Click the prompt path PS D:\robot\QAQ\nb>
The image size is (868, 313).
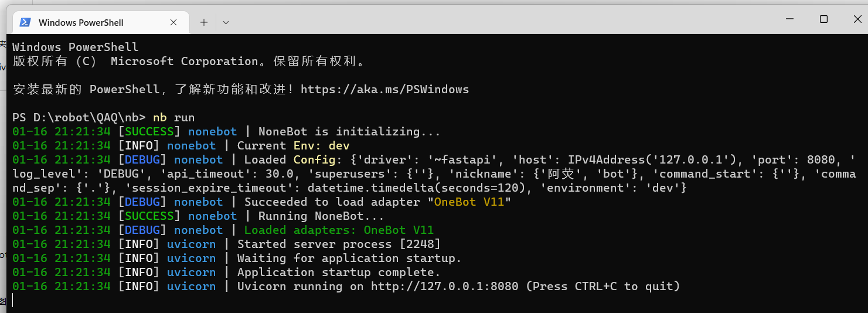click(79, 118)
